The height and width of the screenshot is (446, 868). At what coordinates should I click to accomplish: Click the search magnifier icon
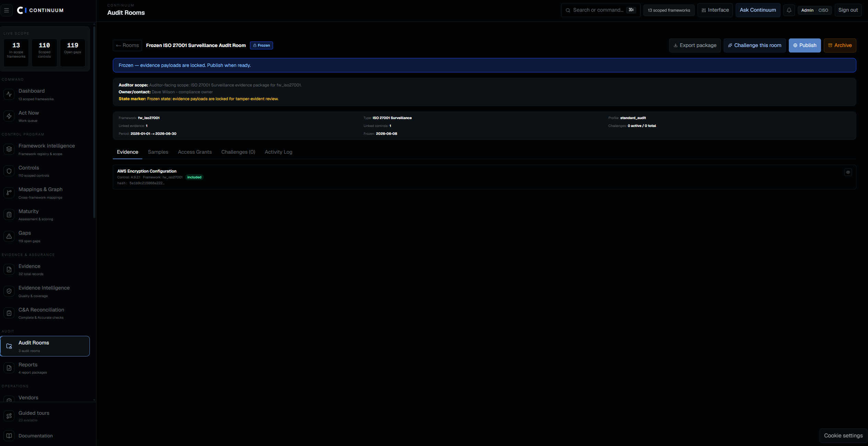[568, 10]
